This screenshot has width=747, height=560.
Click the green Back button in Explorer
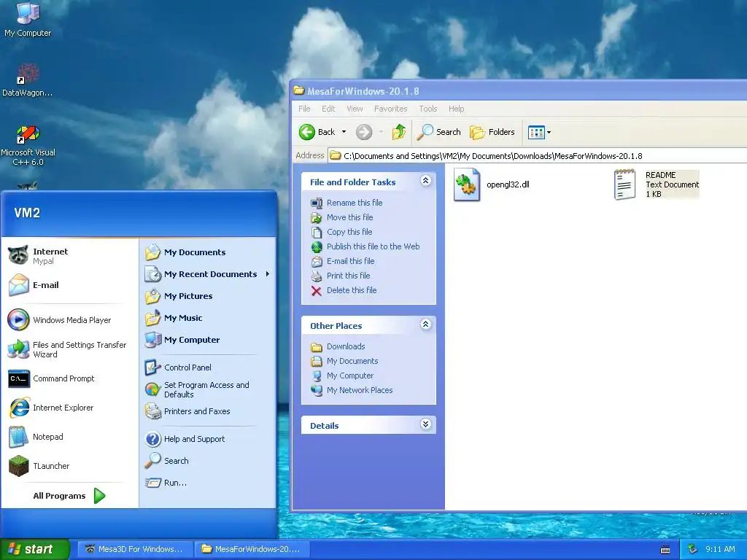point(317,132)
